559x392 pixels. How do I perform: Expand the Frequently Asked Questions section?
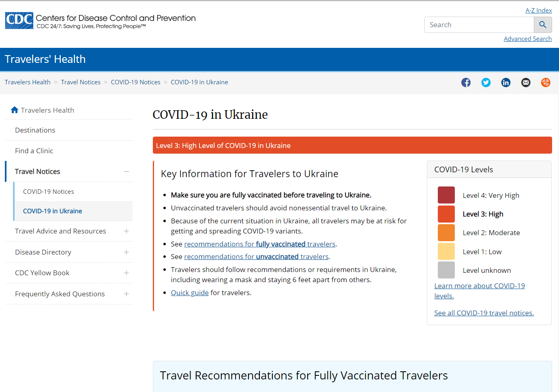[x=126, y=294]
